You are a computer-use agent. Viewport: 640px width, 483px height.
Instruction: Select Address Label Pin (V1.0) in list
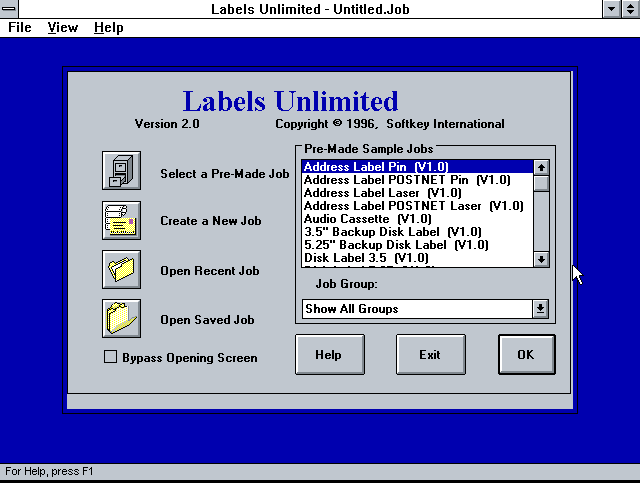(417, 167)
